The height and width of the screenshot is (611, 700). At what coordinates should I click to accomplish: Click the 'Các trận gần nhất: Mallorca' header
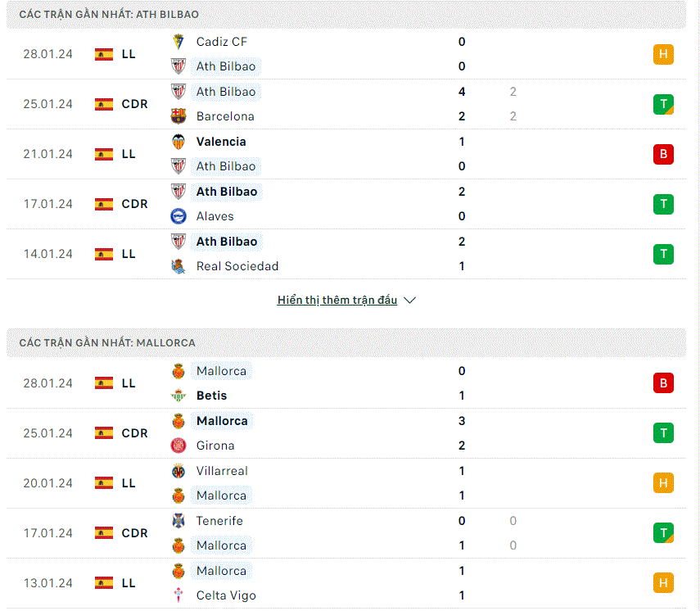coord(346,342)
